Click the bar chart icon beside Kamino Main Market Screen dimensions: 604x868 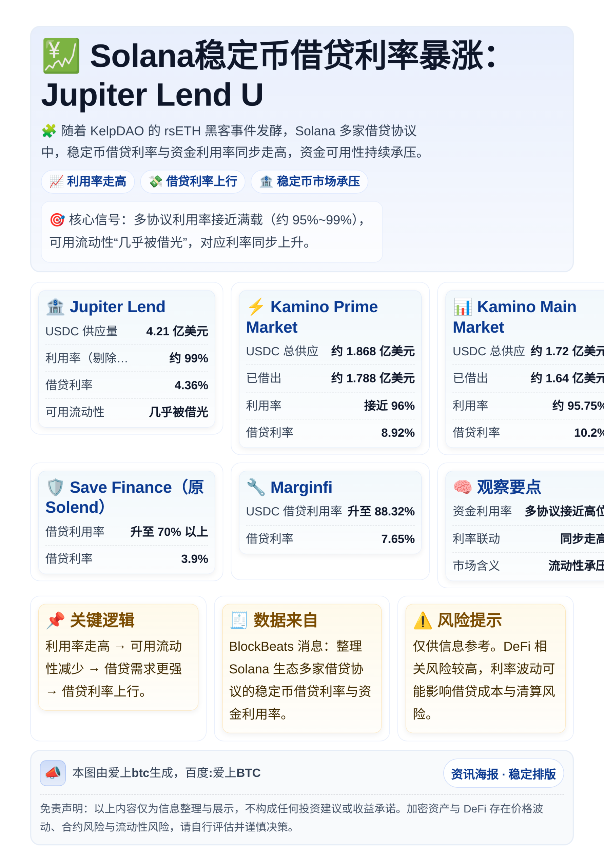coord(463,307)
